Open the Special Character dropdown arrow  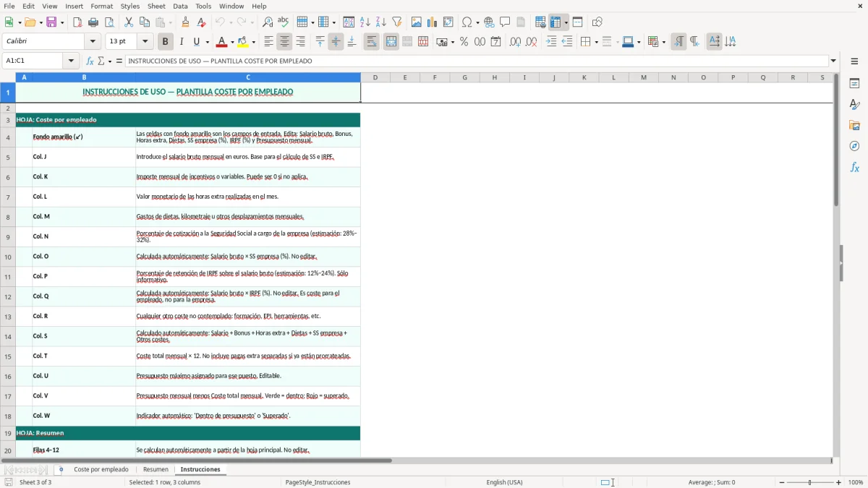[477, 22]
